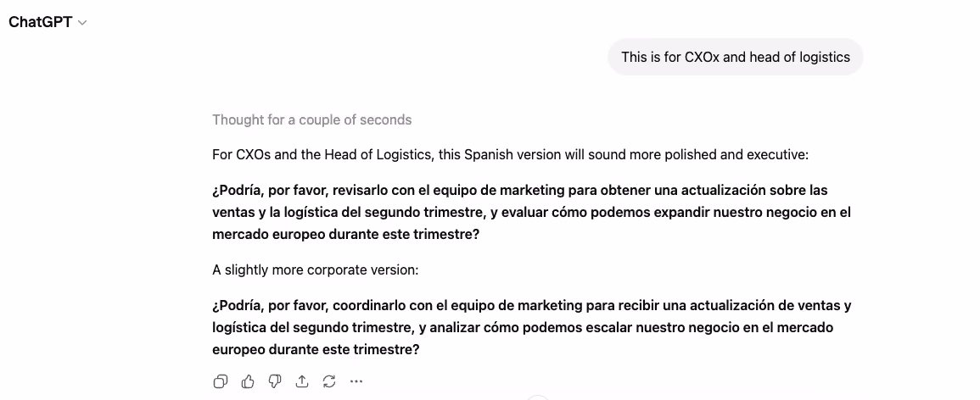
Task: Give the response a thumbs up
Action: (248, 381)
